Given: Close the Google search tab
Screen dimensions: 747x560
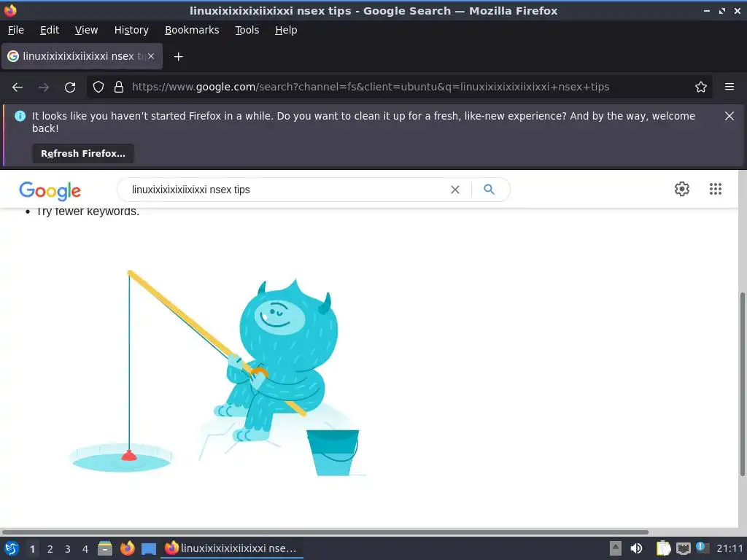Looking at the screenshot, I should coord(151,56).
